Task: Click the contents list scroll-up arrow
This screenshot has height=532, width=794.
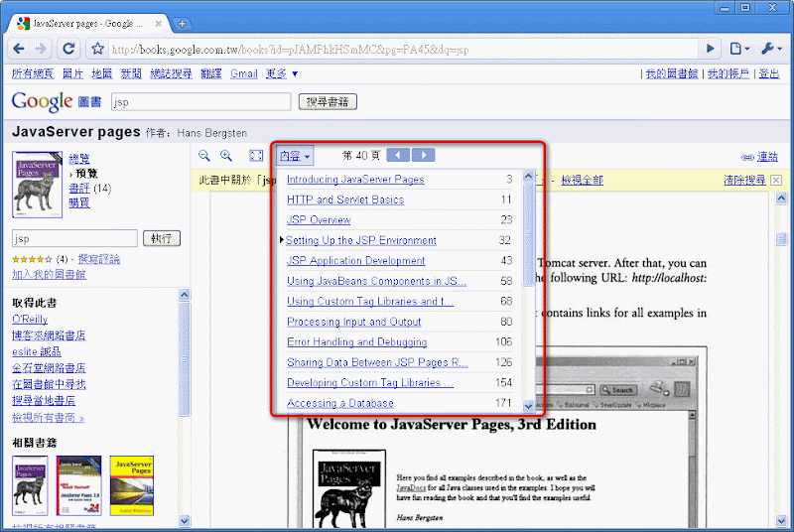Action: (x=528, y=176)
